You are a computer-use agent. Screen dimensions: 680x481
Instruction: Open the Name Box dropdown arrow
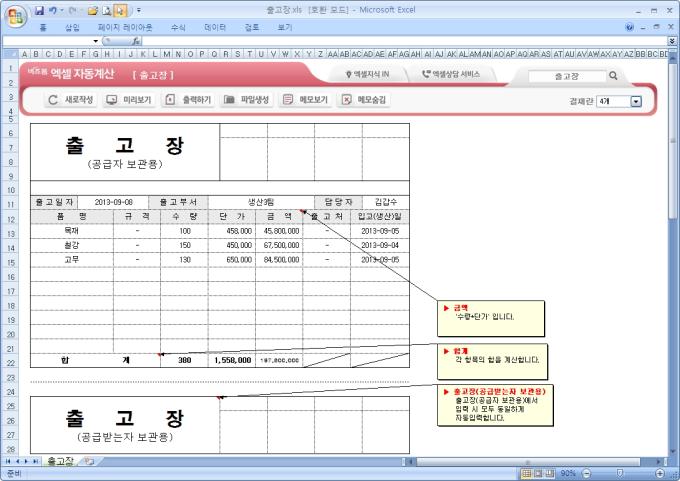click(x=95, y=41)
